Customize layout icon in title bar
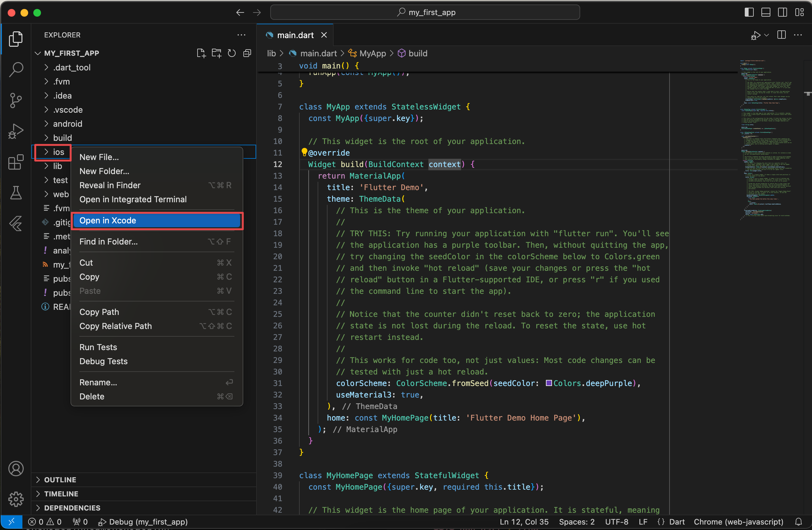Screen dimensions: 812x530 coord(800,12)
